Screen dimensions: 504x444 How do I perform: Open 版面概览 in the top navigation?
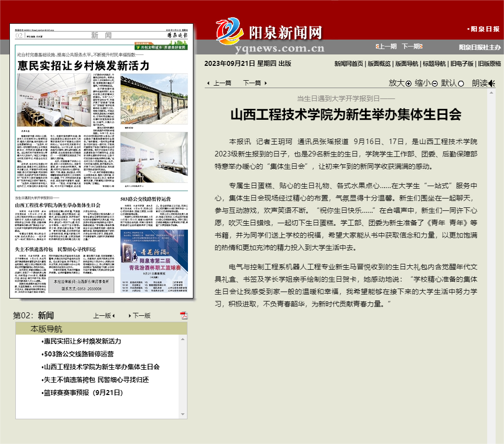[379, 64]
